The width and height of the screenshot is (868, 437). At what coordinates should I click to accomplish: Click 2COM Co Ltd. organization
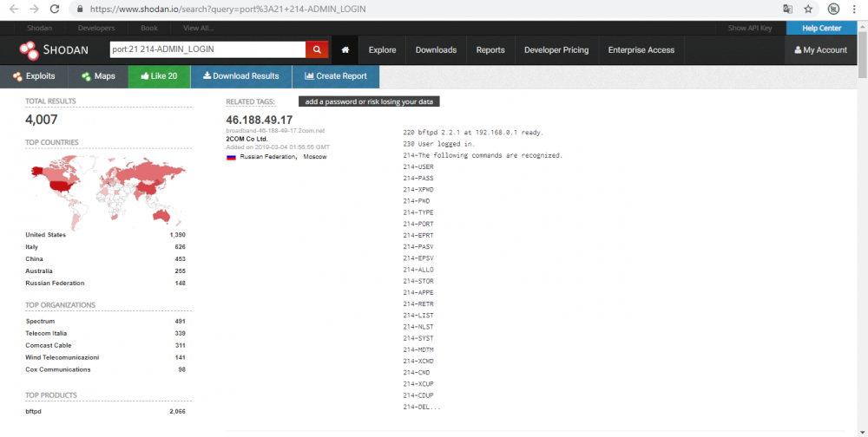tap(247, 139)
